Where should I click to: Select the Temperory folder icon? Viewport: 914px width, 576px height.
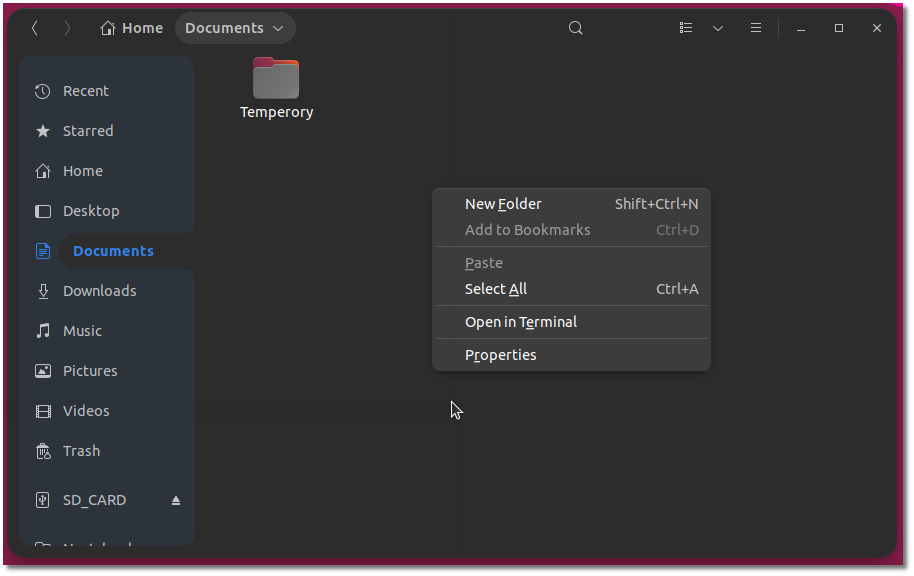(276, 78)
